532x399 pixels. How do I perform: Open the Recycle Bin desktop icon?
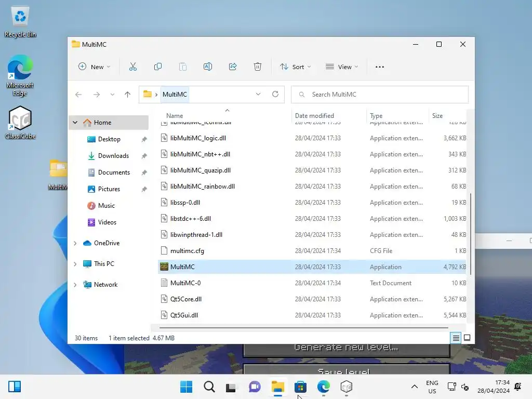click(x=20, y=22)
